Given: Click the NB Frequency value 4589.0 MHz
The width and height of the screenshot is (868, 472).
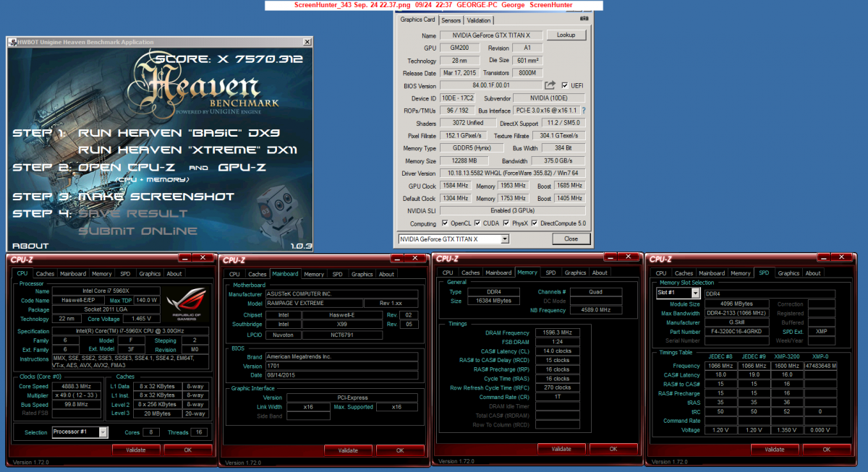Looking at the screenshot, I should click(596, 309).
